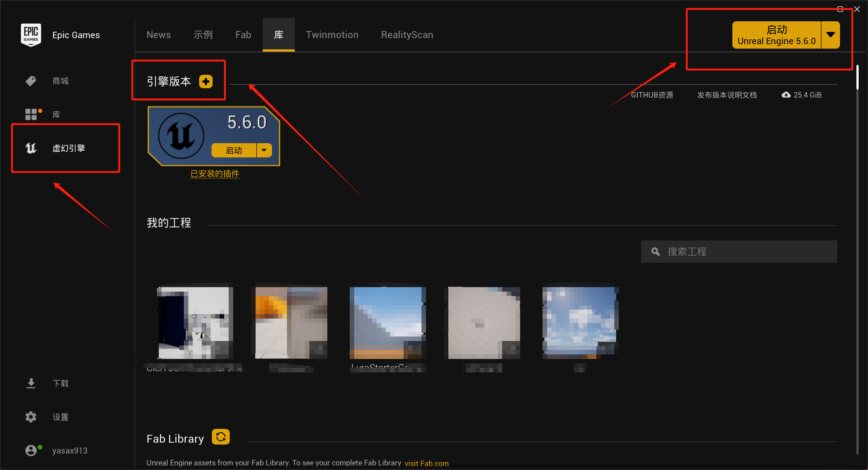Switch to the Twinmotion tab
Screen dimensions: 868x470
(332, 34)
